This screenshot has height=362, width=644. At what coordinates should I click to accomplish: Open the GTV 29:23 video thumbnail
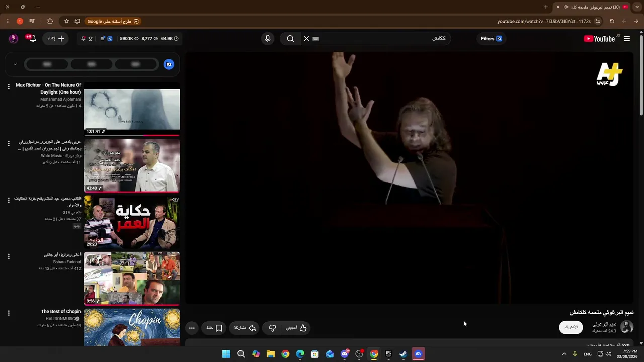coord(132,222)
